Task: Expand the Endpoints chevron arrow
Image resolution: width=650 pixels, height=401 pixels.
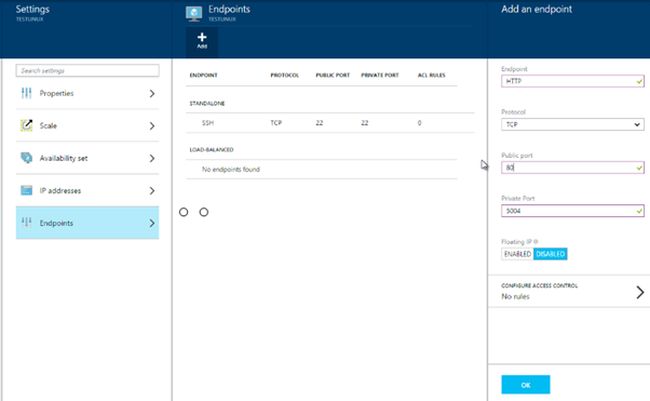Action: (x=152, y=223)
